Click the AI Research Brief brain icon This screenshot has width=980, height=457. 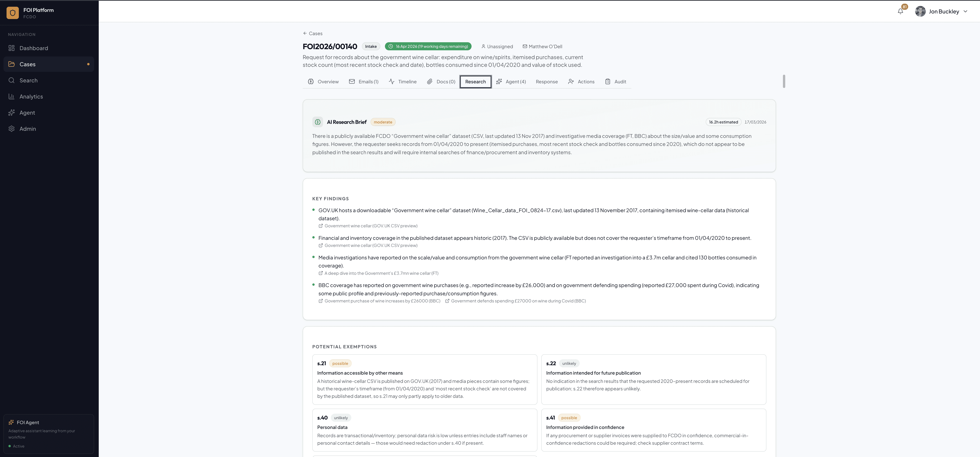[318, 122]
